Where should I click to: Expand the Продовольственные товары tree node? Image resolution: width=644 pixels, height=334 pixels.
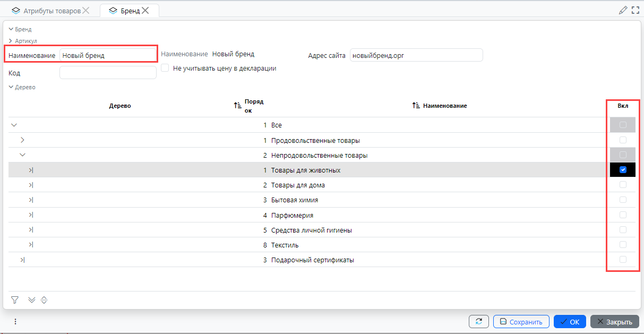22,140
